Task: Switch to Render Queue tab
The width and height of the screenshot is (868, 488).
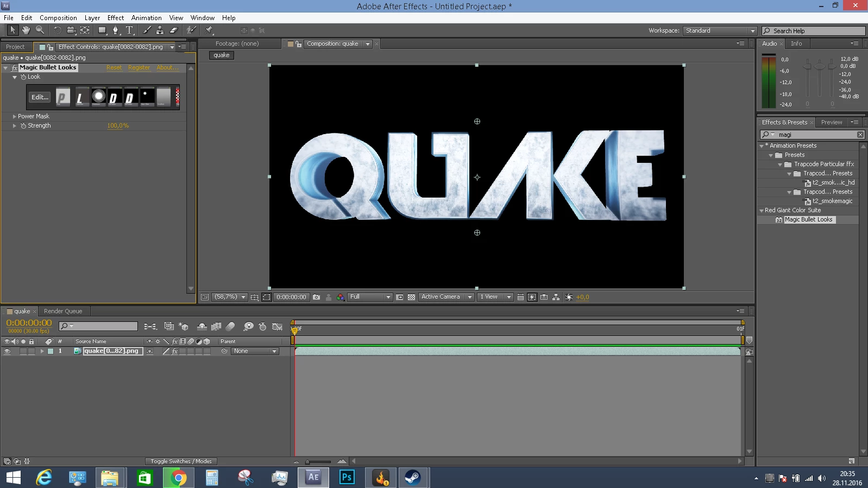Action: pos(63,311)
